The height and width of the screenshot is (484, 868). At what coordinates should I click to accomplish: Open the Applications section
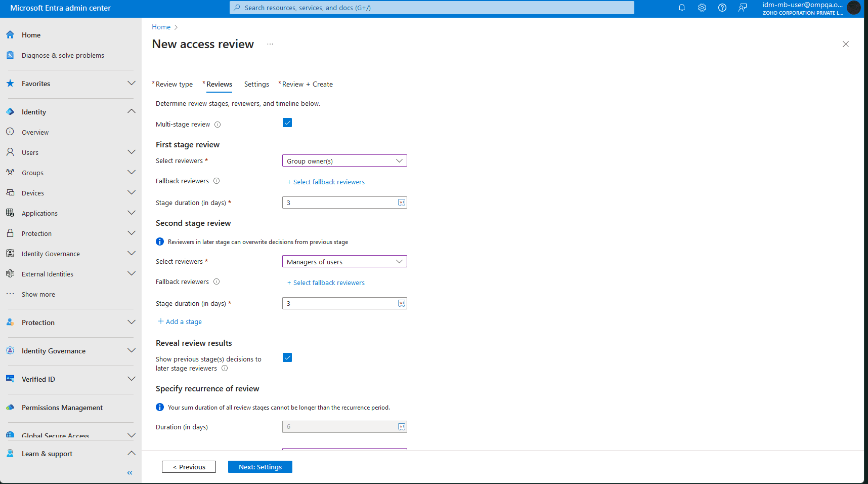[x=39, y=213]
